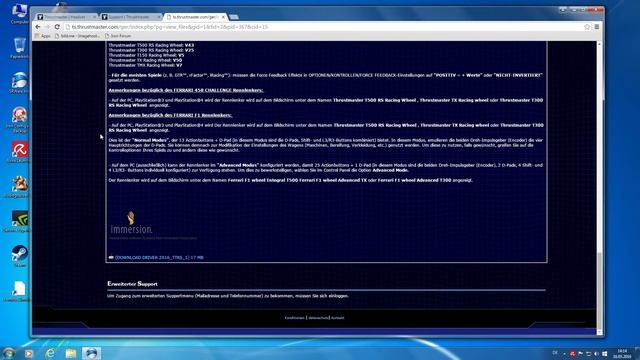Open the Kontakt footer link
This screenshot has height=360, width=640.
[x=338, y=318]
